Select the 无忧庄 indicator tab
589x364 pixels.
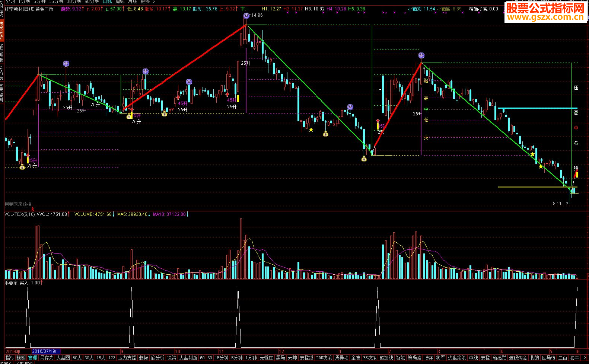267,358
